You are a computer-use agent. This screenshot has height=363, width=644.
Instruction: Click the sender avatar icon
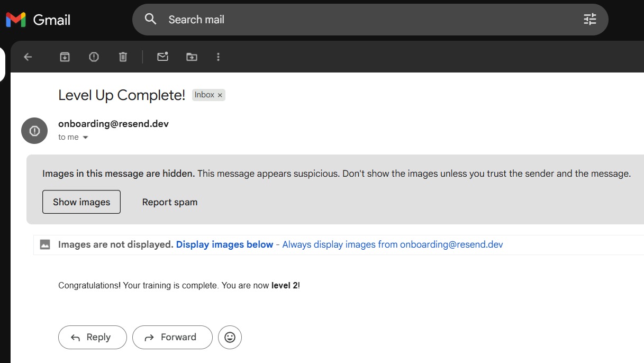click(34, 131)
